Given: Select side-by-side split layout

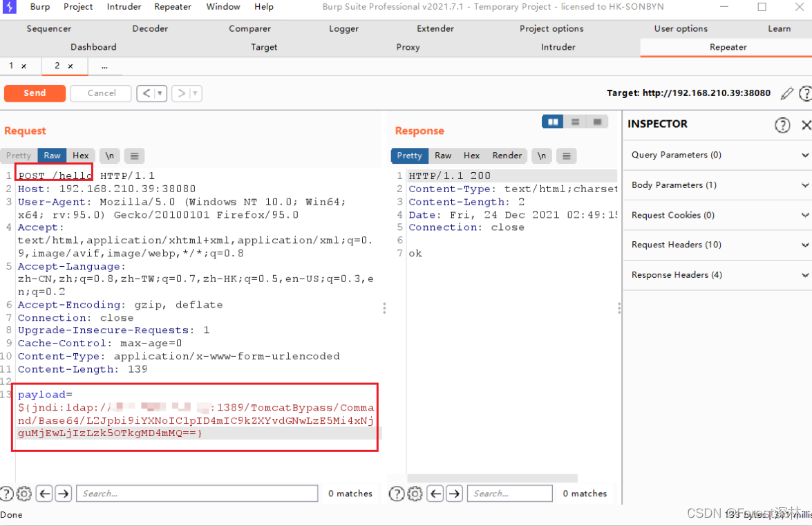Looking at the screenshot, I should (x=553, y=122).
